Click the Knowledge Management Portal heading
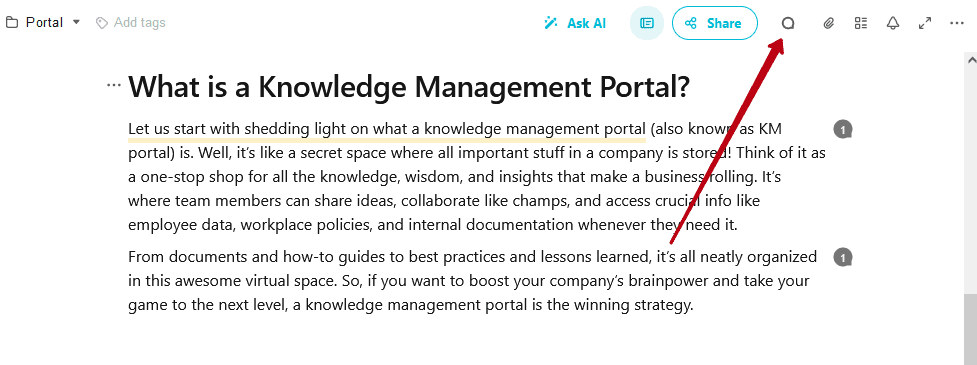The image size is (977, 365). click(x=409, y=87)
